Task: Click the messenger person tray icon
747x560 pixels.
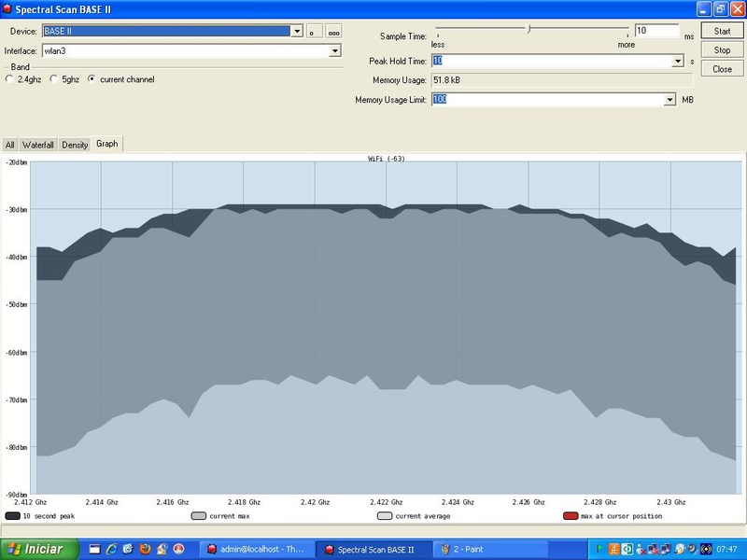Action: (641, 550)
